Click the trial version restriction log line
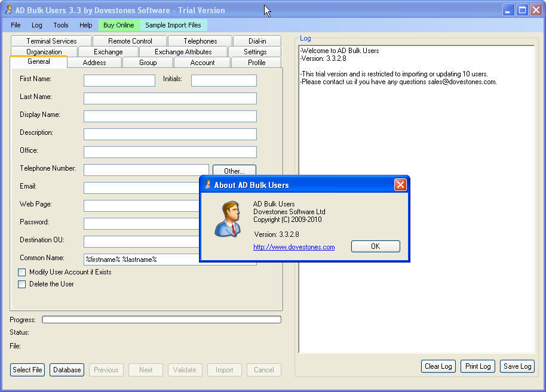The width and height of the screenshot is (546, 392). (x=394, y=74)
